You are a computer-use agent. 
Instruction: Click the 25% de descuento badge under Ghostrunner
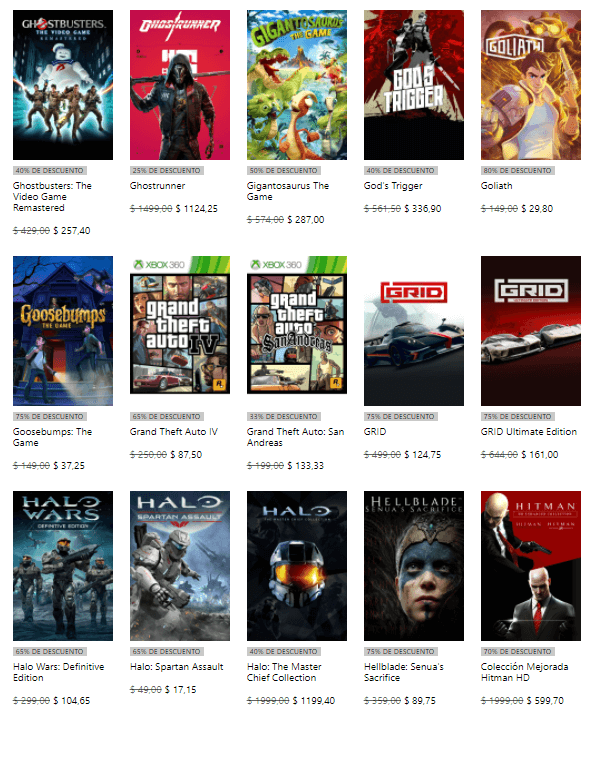click(166, 170)
